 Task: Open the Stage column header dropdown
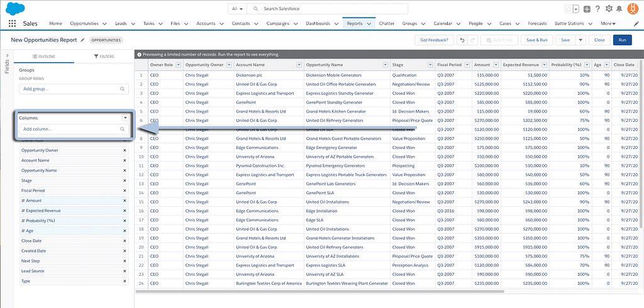pos(431,65)
